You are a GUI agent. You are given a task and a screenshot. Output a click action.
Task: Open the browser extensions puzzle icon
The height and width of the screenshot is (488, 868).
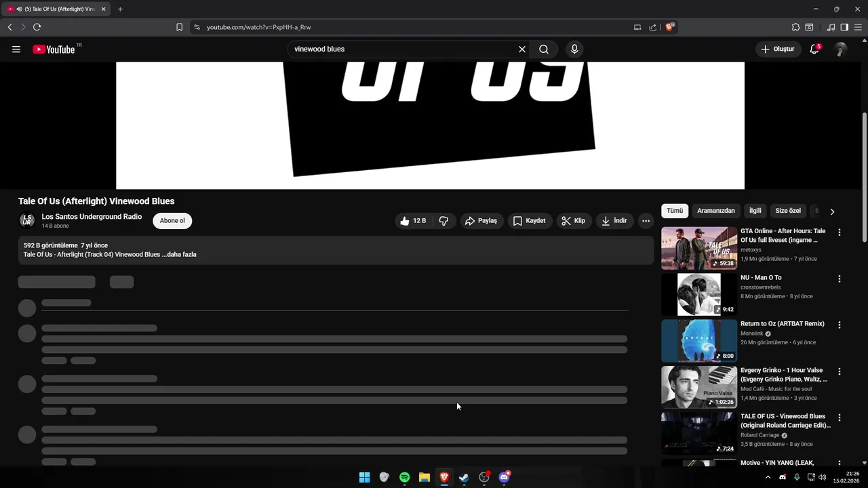pyautogui.click(x=795, y=27)
